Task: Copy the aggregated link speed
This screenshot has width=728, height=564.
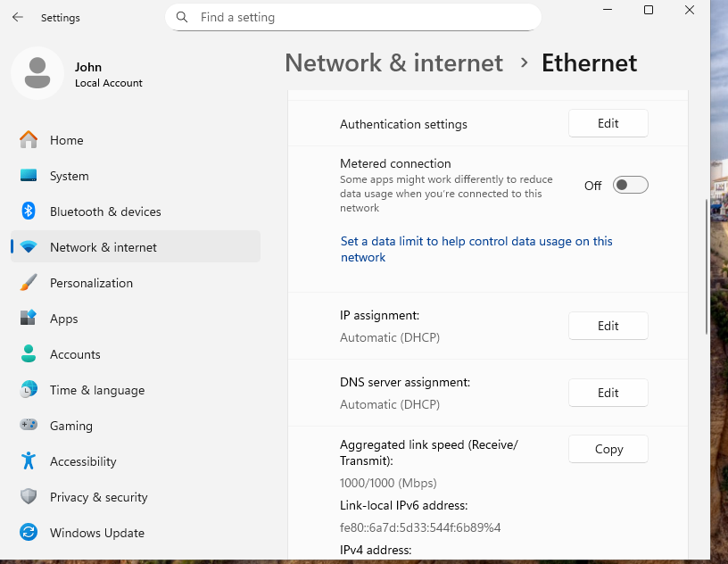Action: 608,449
